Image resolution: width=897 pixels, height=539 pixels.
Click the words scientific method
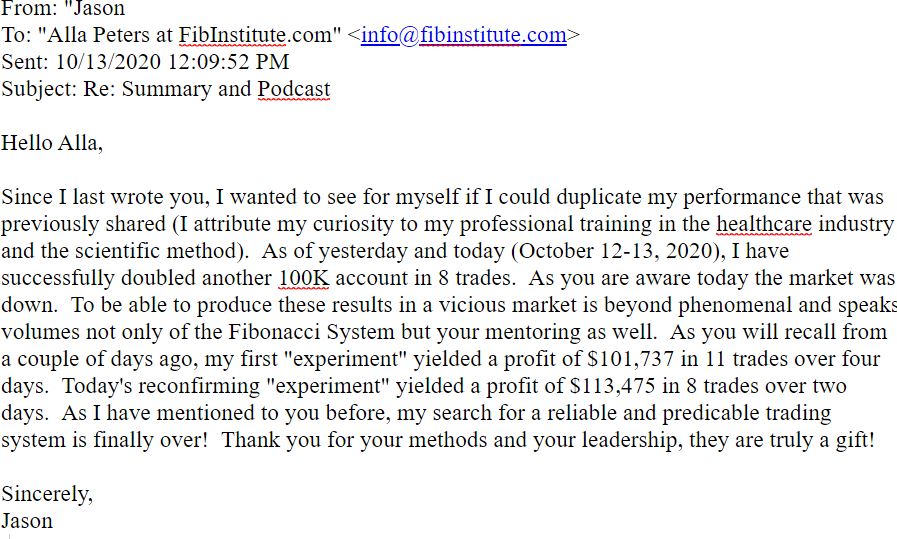point(156,251)
